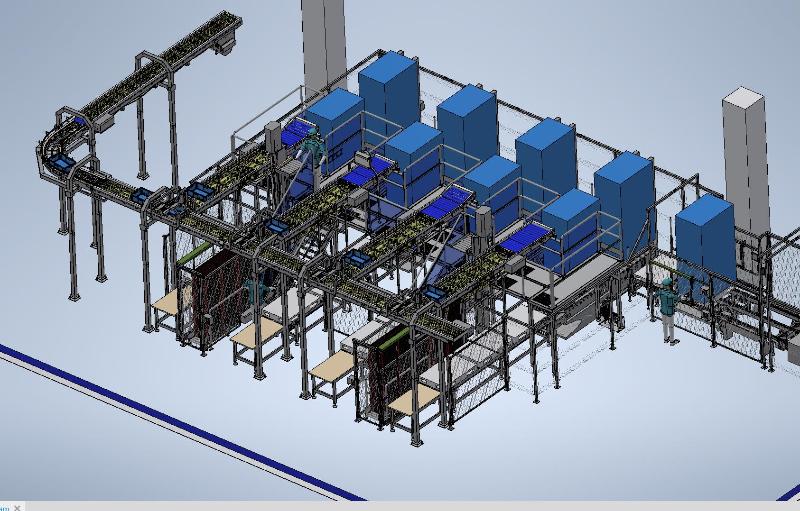Viewport: 800px width, 511px height.
Task: Close the assembly document tab
Action: pyautogui.click(x=17, y=507)
